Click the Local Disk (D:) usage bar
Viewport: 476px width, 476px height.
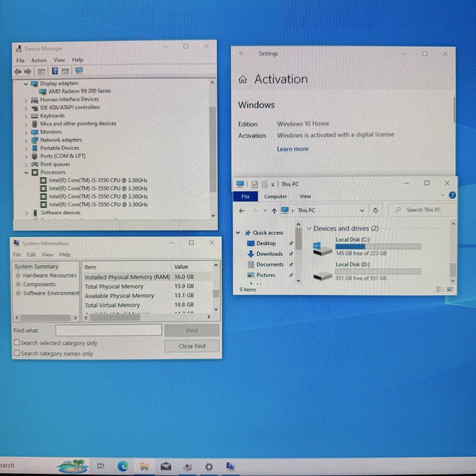(x=378, y=271)
